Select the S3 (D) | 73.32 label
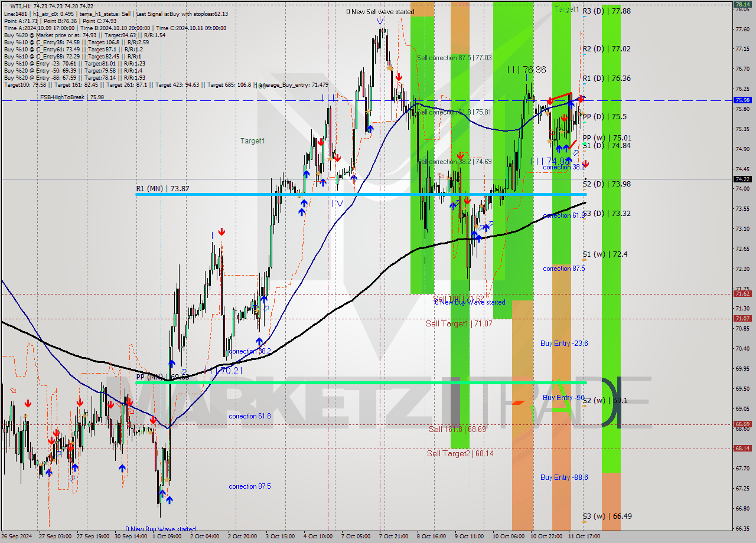756x543 pixels. (606, 213)
